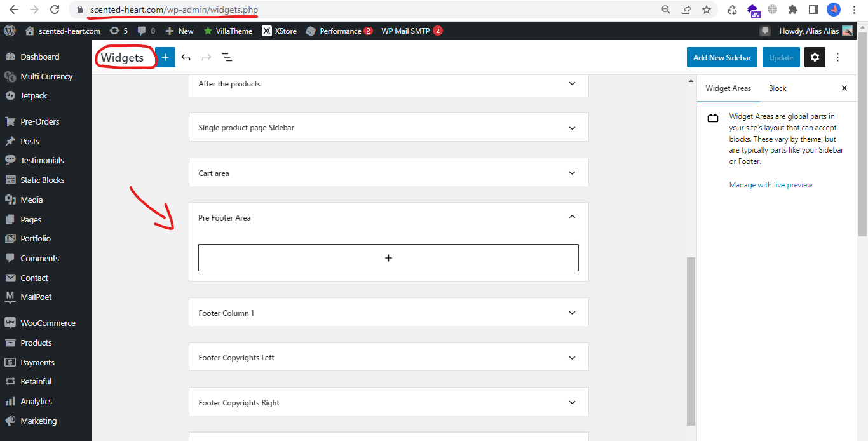This screenshot has width=868, height=441.
Task: Bookmark this page with the star
Action: coord(706,10)
